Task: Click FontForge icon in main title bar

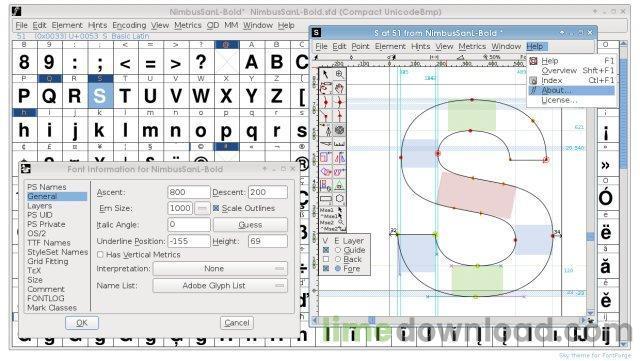Action: (x=16, y=11)
